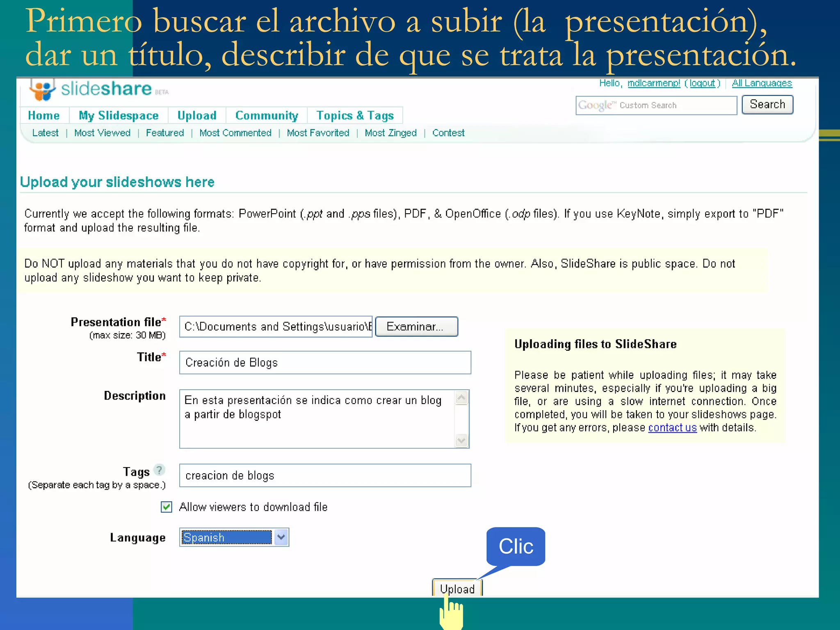This screenshot has height=630, width=840.
Task: Click inside the Description text area
Action: (318, 419)
